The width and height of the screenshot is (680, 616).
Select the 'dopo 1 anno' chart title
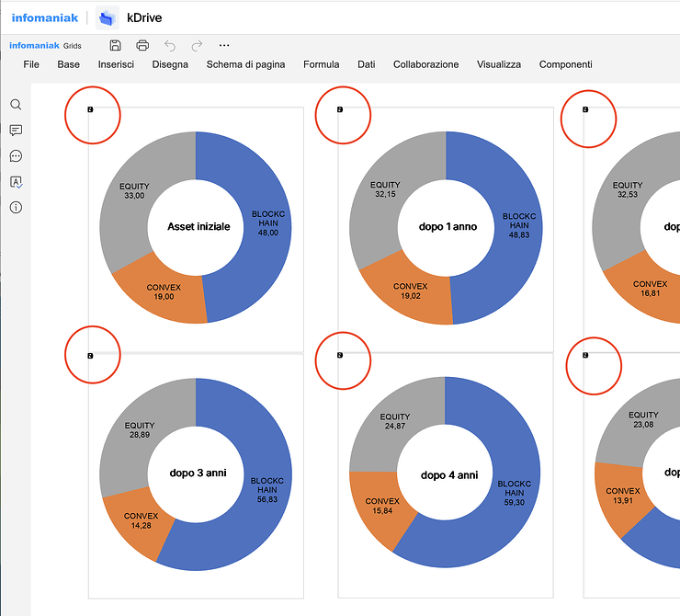448,226
